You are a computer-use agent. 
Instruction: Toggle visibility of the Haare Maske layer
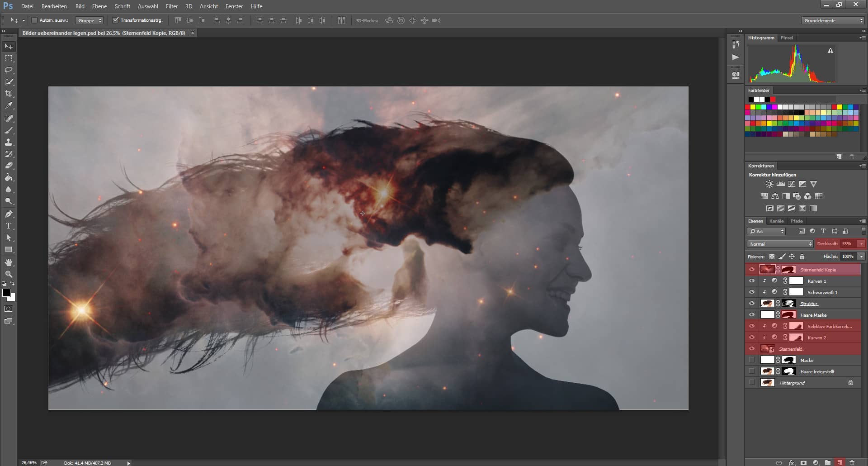coord(752,315)
